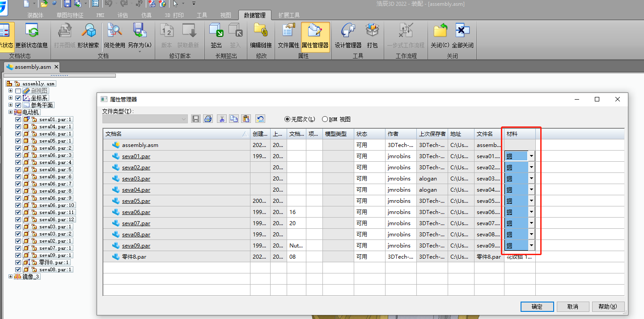Click the print icon in Property Manager toolbar
This screenshot has width=644, height=319.
208,119
